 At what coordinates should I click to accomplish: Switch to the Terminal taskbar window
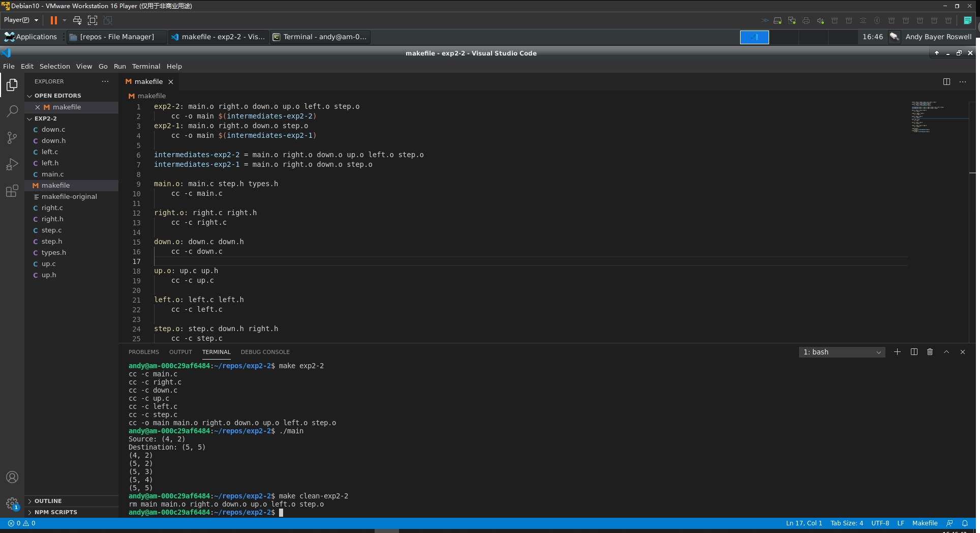(x=320, y=37)
